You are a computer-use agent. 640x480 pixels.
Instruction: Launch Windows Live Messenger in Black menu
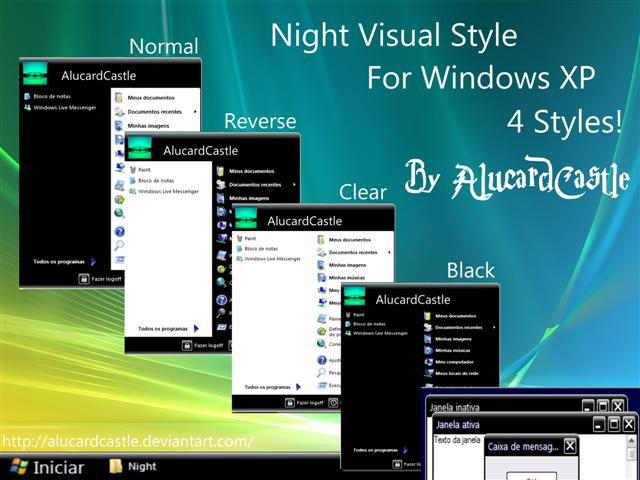(x=377, y=333)
